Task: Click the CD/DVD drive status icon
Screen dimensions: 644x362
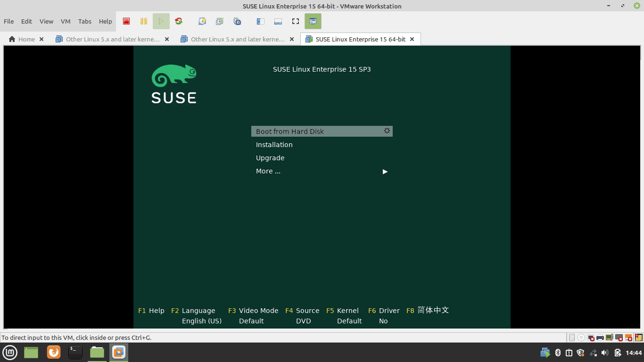Action: pyautogui.click(x=581, y=337)
